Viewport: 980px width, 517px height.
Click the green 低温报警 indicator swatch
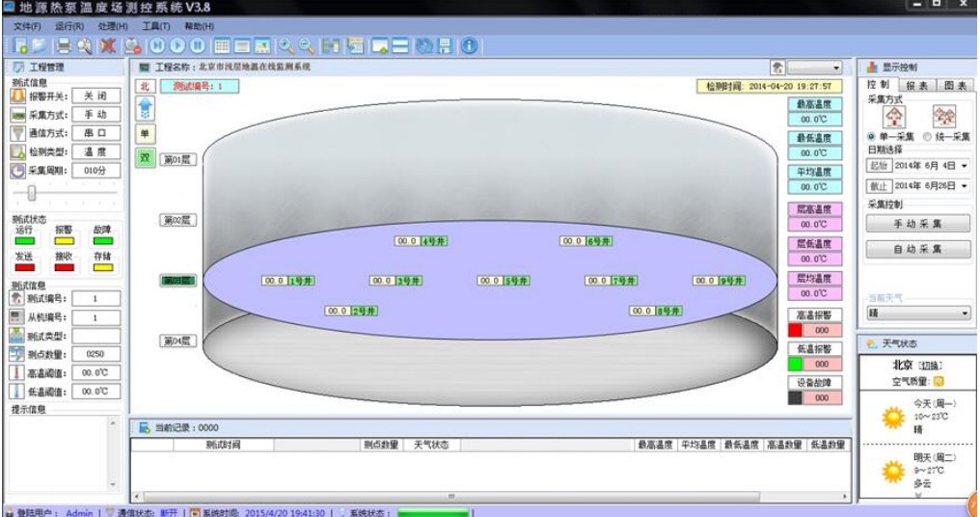(795, 364)
